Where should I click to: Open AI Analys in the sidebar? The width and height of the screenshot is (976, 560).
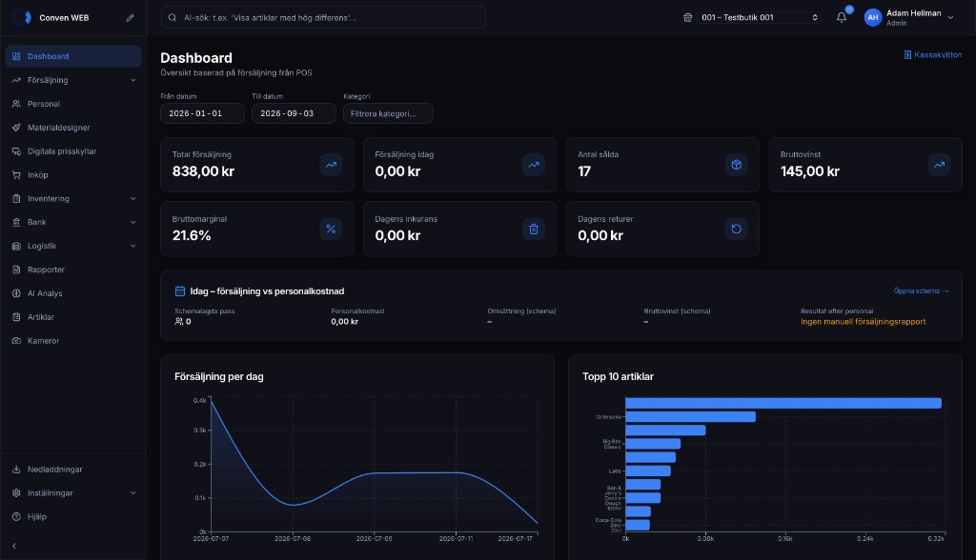coord(73,293)
